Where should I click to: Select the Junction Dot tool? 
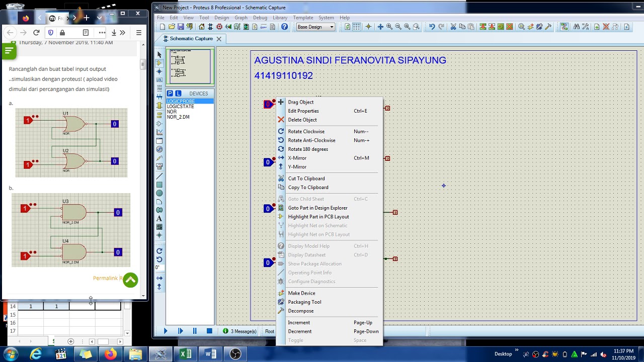pyautogui.click(x=159, y=71)
